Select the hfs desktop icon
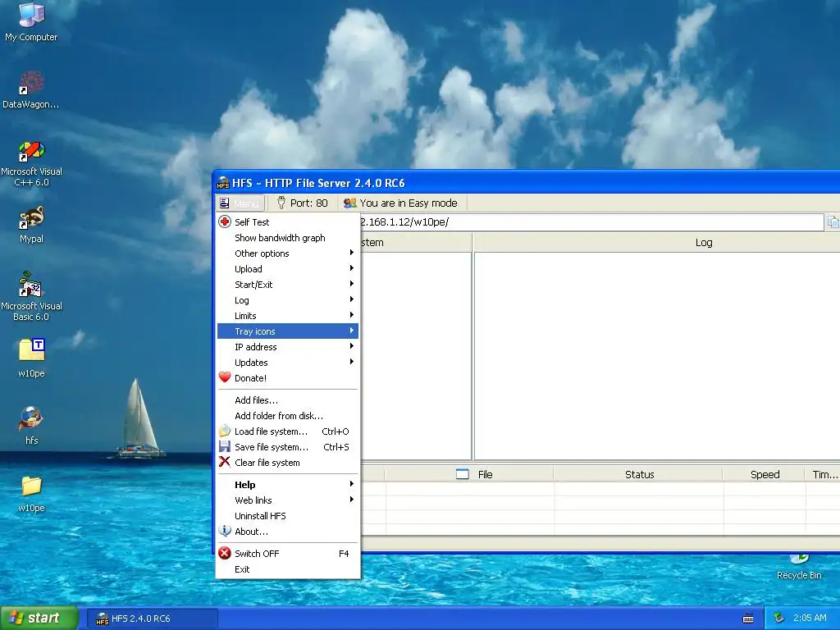The width and height of the screenshot is (840, 630). (31, 426)
